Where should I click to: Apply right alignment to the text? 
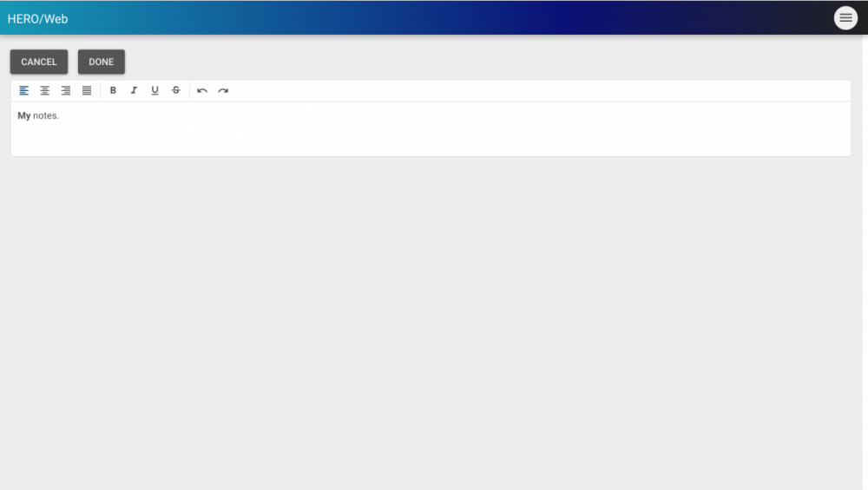click(x=66, y=90)
